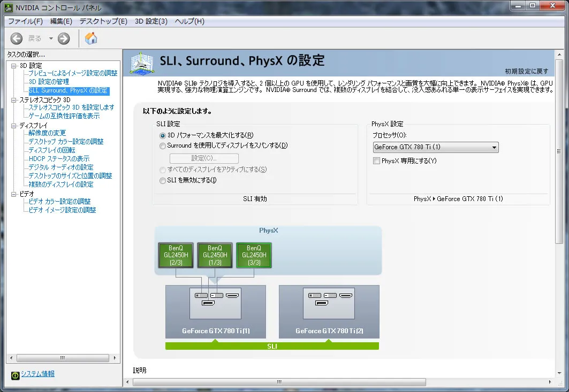The image size is (569, 392).
Task: Select 3D パフォーマンスを最大化する radio button
Action: click(x=163, y=136)
